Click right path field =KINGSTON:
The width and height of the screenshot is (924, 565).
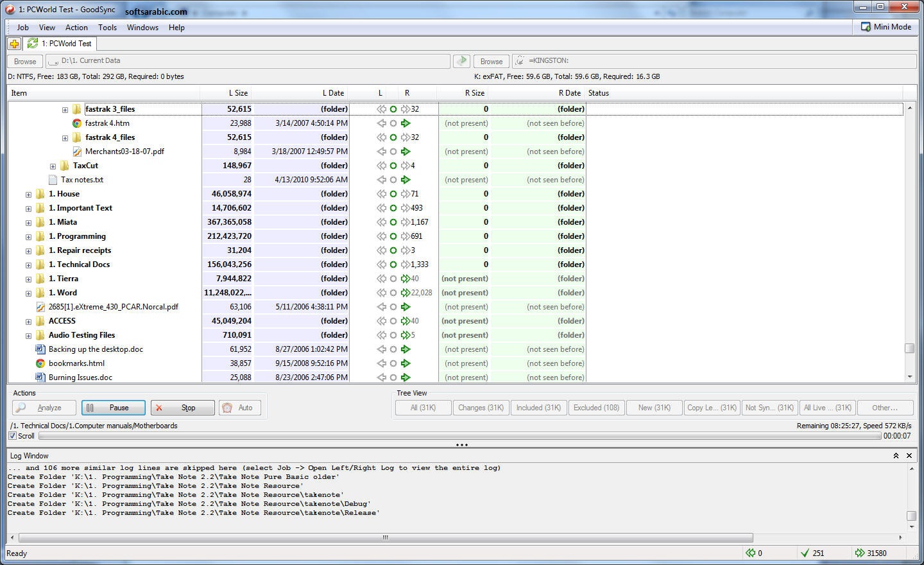[714, 61]
